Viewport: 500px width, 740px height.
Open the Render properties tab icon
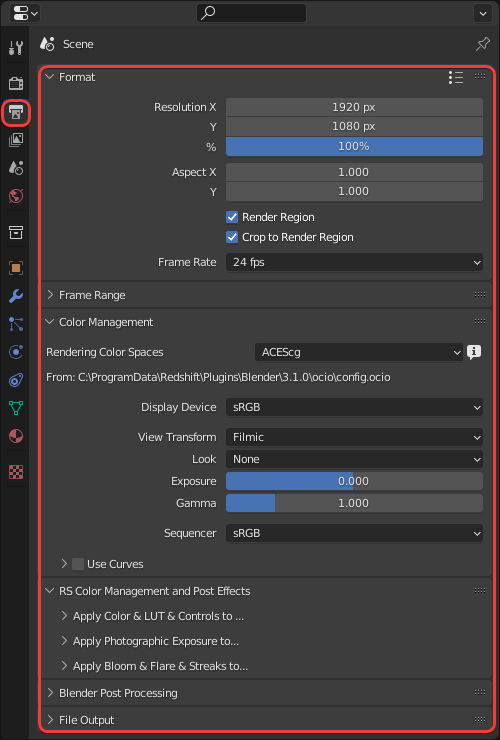[x=16, y=84]
